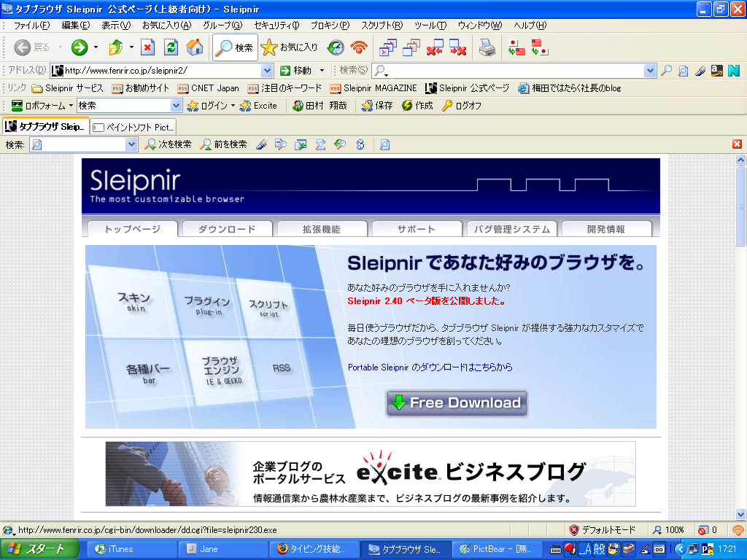Click the orange RSS feed toolbar icon
Screen dimensions: 747x560
tap(359, 47)
